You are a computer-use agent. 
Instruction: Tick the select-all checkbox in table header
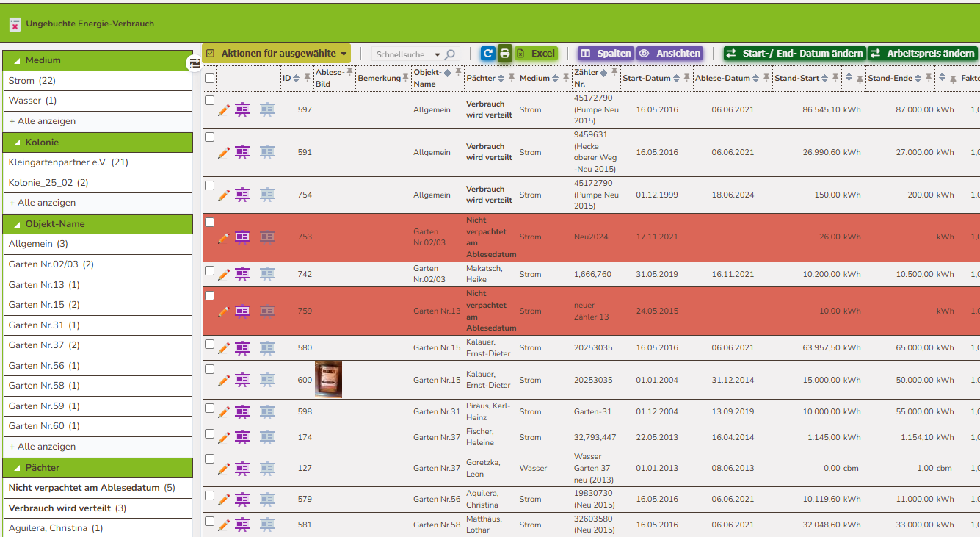click(x=210, y=78)
